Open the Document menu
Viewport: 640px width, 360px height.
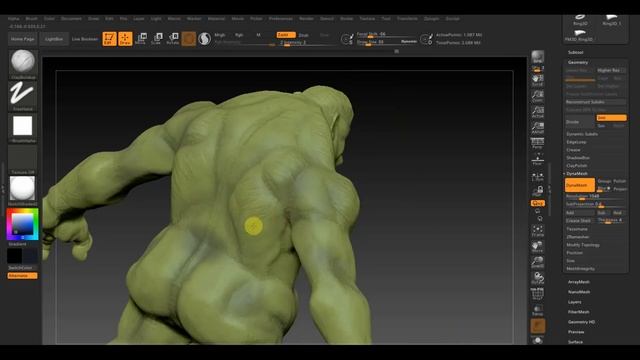[x=71, y=19]
